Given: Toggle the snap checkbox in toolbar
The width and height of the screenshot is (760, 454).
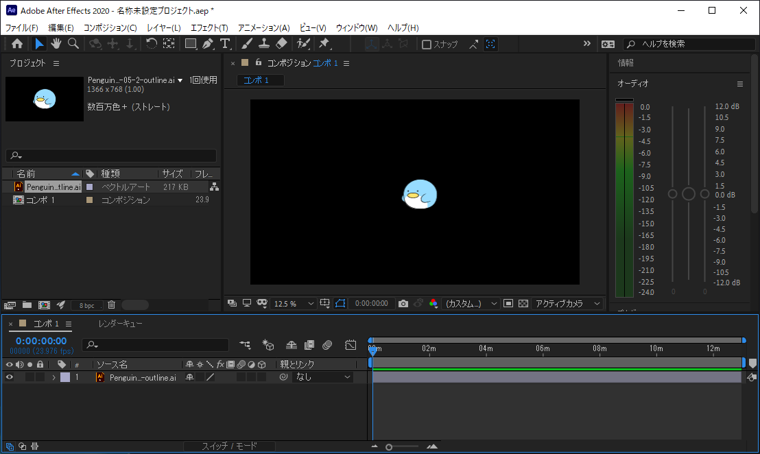Looking at the screenshot, I should (427, 45).
